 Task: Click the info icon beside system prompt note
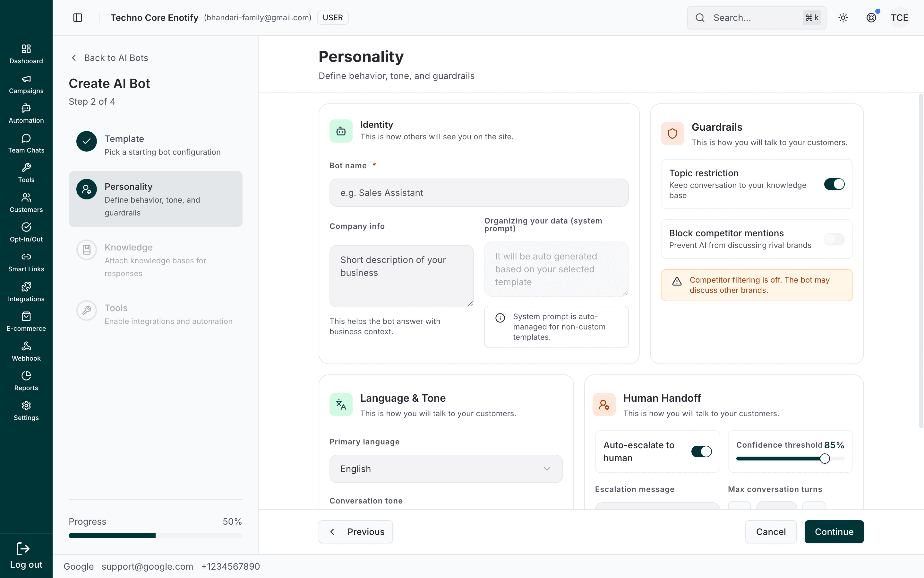click(500, 318)
